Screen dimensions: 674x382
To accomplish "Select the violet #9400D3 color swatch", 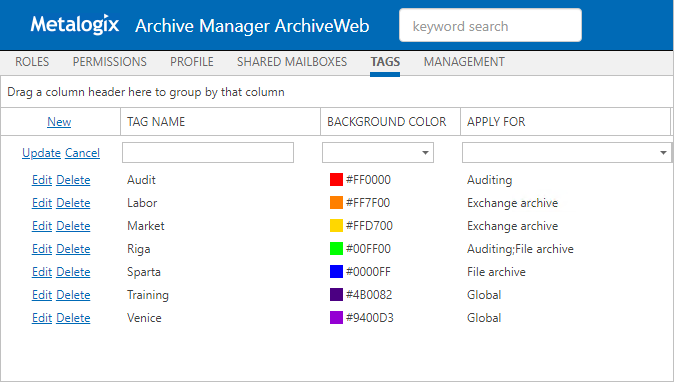I will tap(336, 318).
